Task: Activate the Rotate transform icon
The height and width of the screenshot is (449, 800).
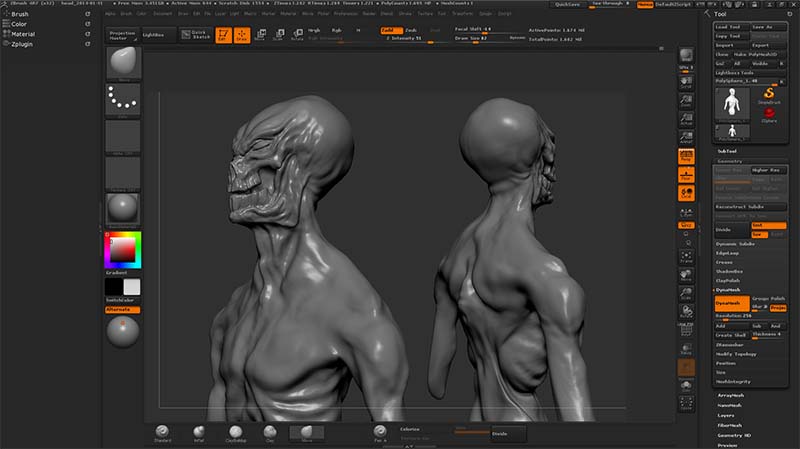Action: click(297, 35)
